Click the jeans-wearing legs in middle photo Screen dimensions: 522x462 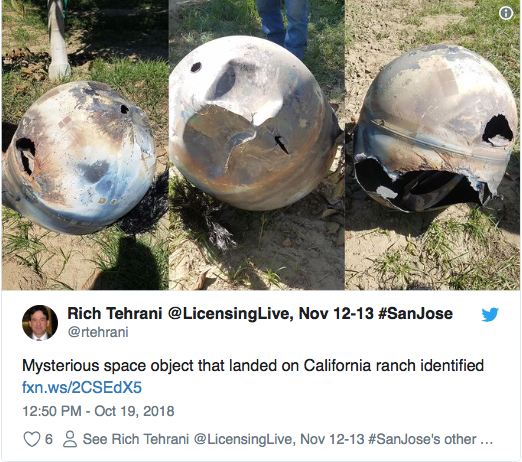284,25
